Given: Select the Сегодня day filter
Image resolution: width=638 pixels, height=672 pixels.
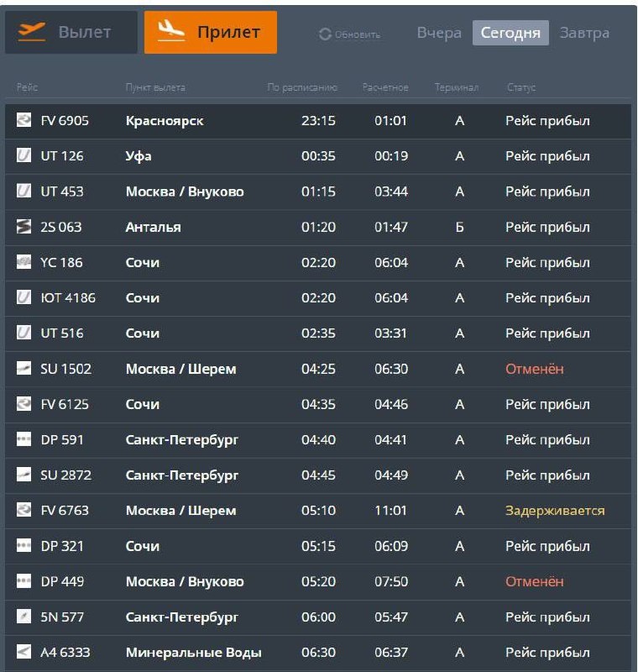Looking at the screenshot, I should point(510,33).
